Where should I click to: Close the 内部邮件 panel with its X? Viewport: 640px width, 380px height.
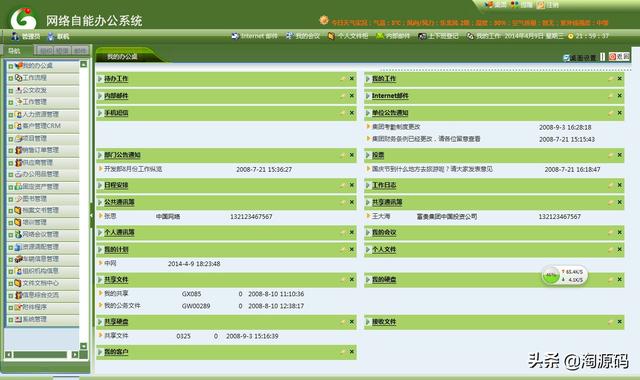(352, 96)
